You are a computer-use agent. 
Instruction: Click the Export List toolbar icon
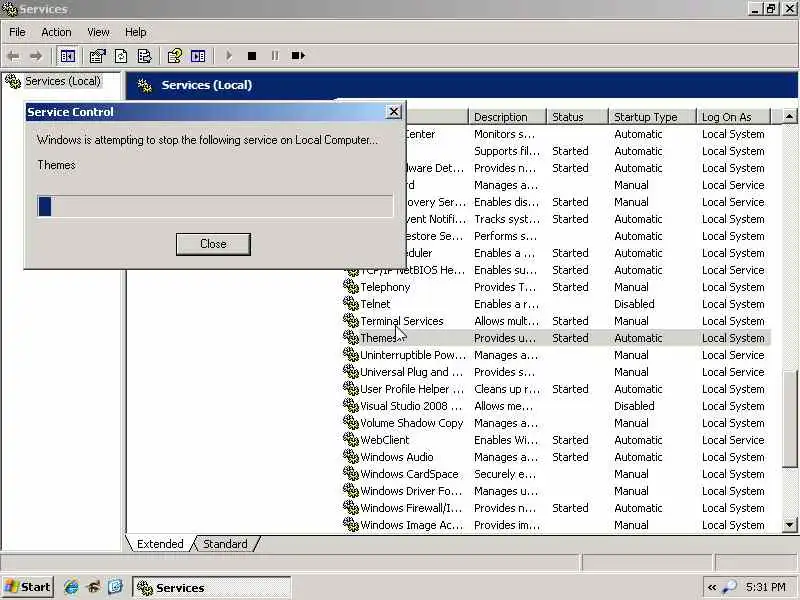tap(144, 56)
